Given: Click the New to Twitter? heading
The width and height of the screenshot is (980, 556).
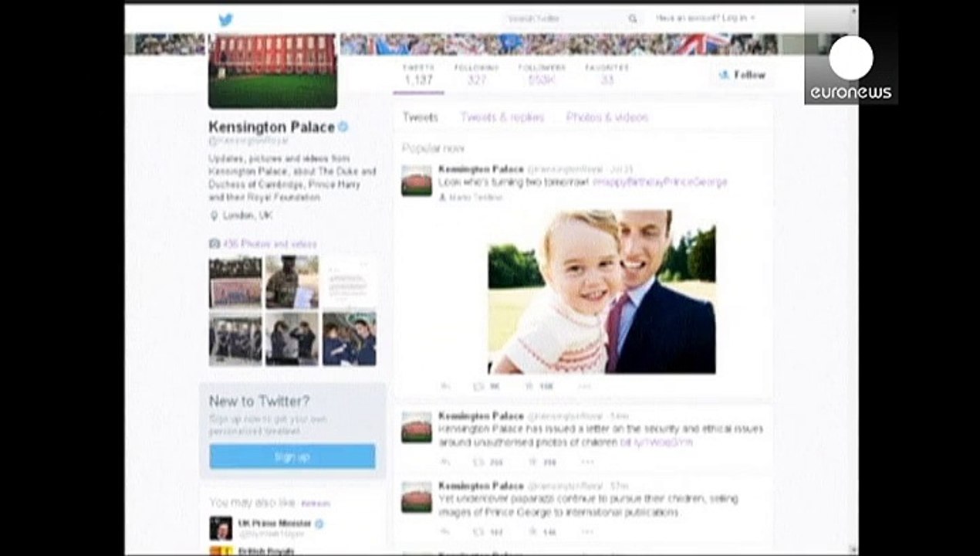Looking at the screenshot, I should point(259,402).
